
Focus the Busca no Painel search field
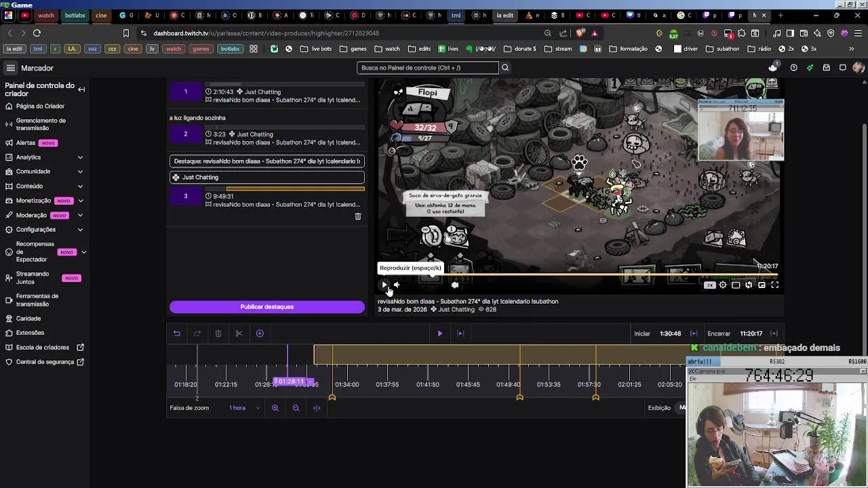tap(427, 68)
